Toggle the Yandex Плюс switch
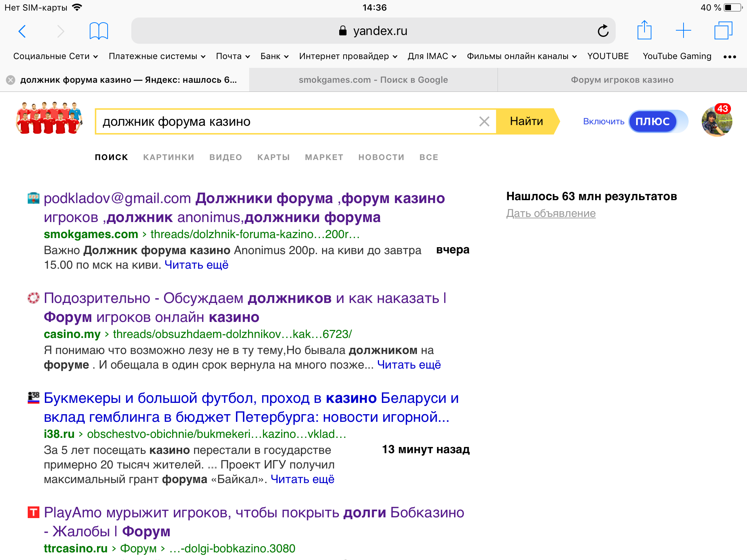 (x=658, y=121)
